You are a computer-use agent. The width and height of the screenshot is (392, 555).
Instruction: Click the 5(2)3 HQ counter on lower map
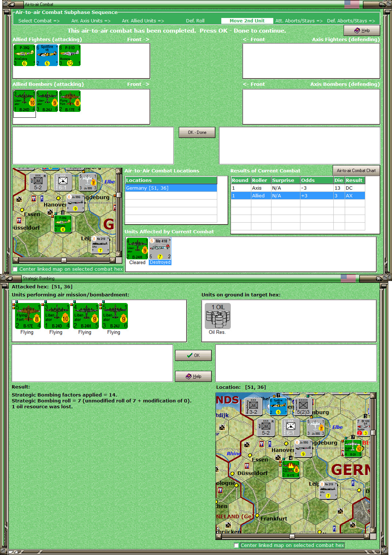(x=303, y=407)
